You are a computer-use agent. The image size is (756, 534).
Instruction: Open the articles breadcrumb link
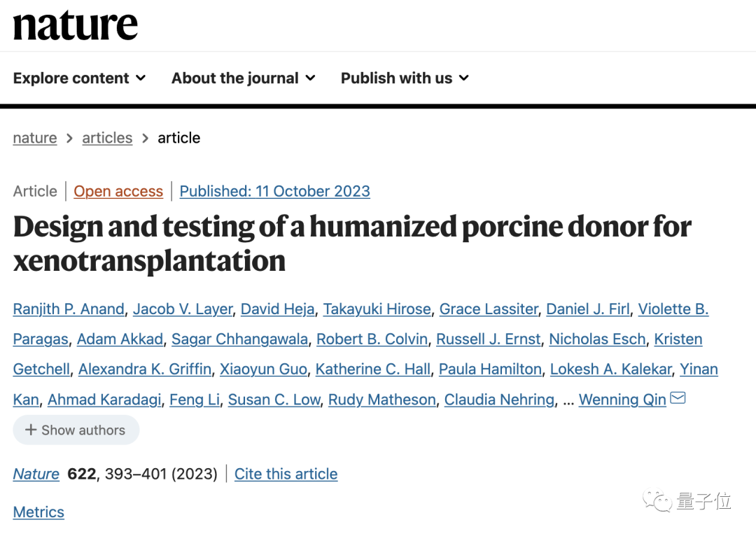point(107,138)
